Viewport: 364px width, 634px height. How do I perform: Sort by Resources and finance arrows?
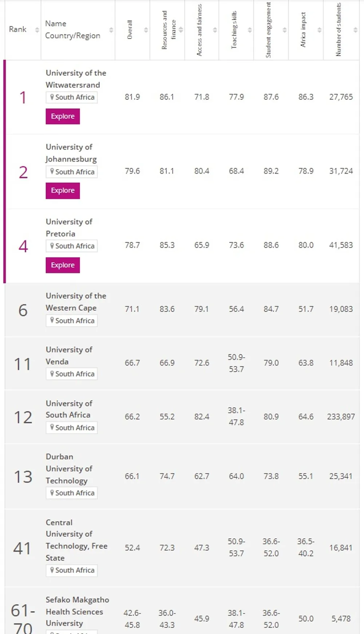[x=181, y=30]
